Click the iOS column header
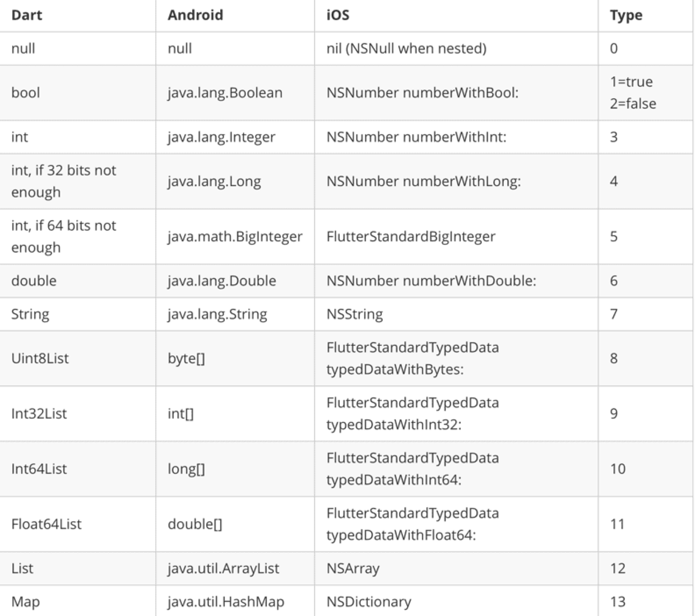This screenshot has height=616, width=695. click(338, 15)
